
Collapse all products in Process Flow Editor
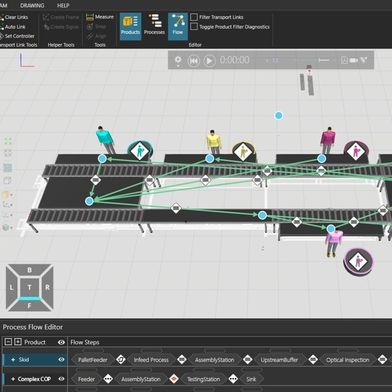(9, 342)
